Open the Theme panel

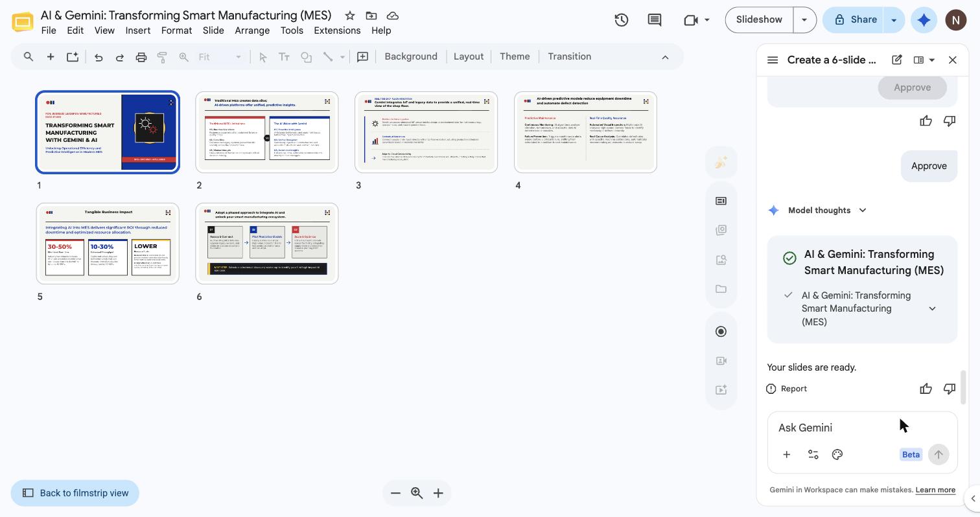click(x=515, y=57)
